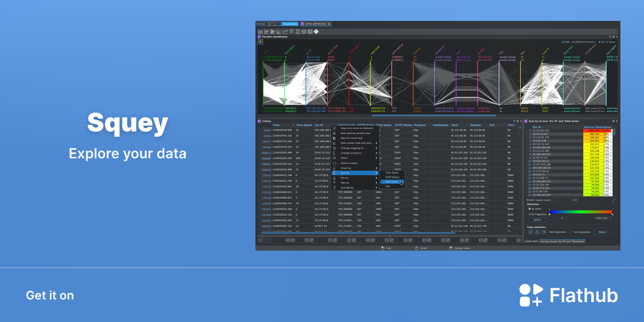Pick 'HTTP Status' in the Sum by submenu
644x322 pixels.
392,177
